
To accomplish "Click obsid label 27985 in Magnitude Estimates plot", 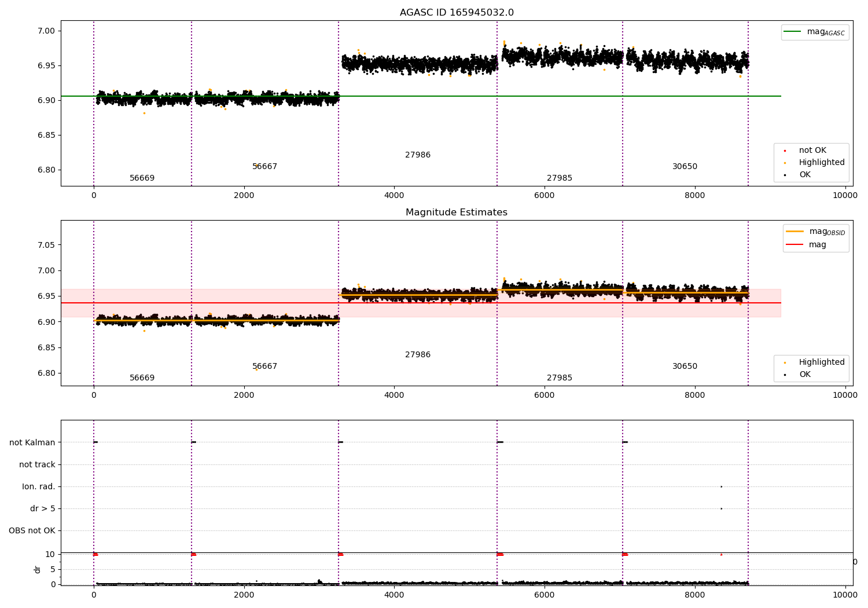I will coord(560,378).
